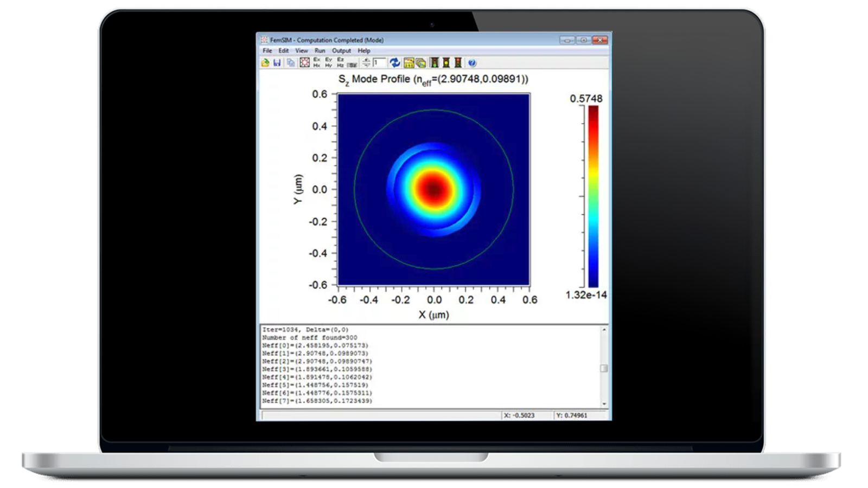Toggle the Ex/Hx field component view

[x=317, y=62]
